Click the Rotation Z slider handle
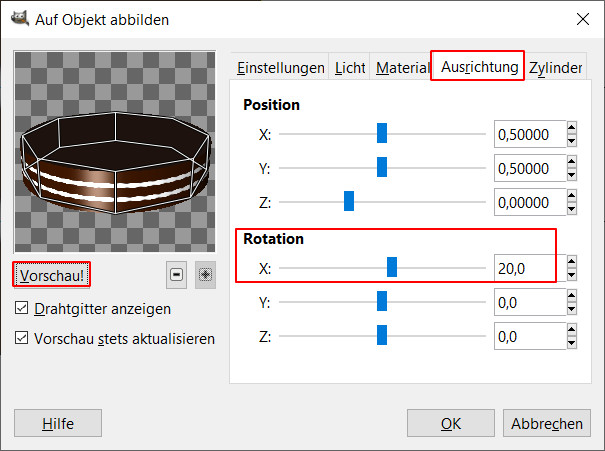Viewport: 605px width, 451px height. pyautogui.click(x=382, y=335)
